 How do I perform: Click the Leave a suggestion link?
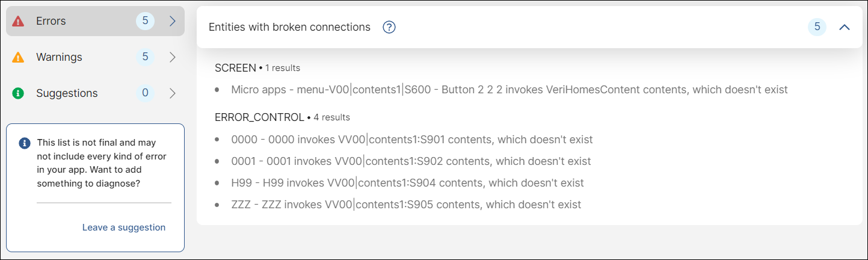[124, 227]
